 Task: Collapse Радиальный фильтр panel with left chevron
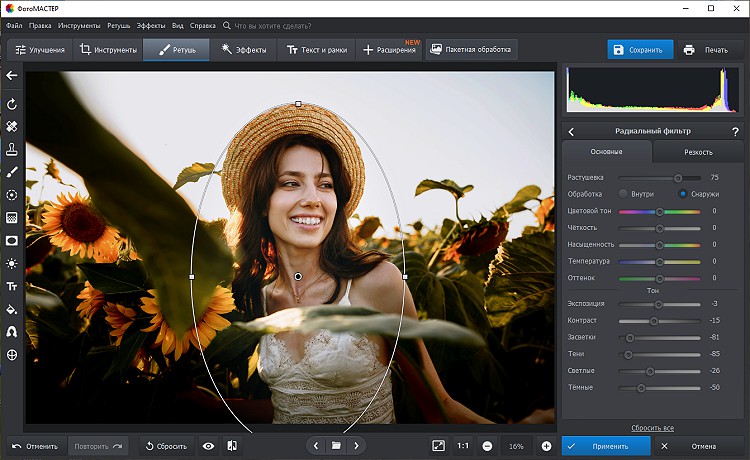point(571,131)
